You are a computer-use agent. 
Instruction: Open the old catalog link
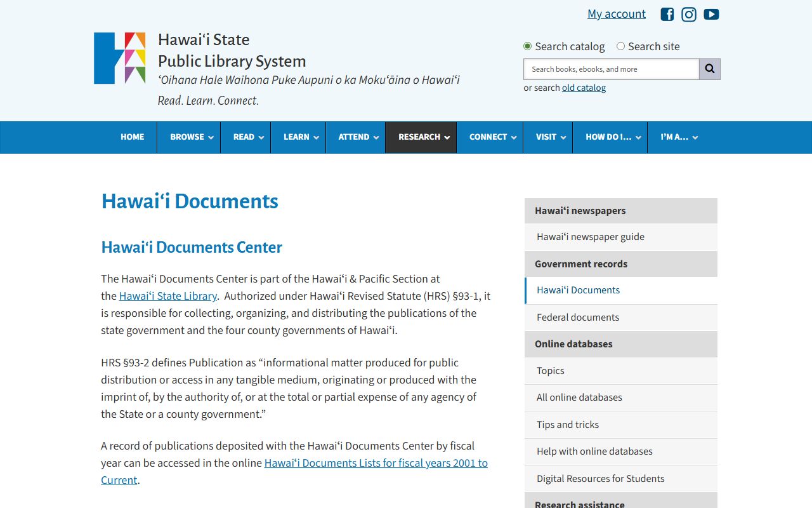click(x=584, y=88)
